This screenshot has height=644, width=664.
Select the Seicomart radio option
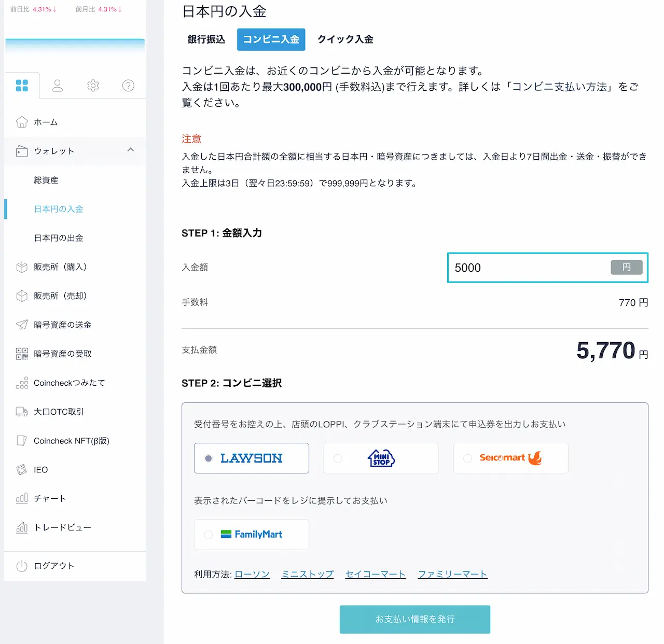[468, 458]
